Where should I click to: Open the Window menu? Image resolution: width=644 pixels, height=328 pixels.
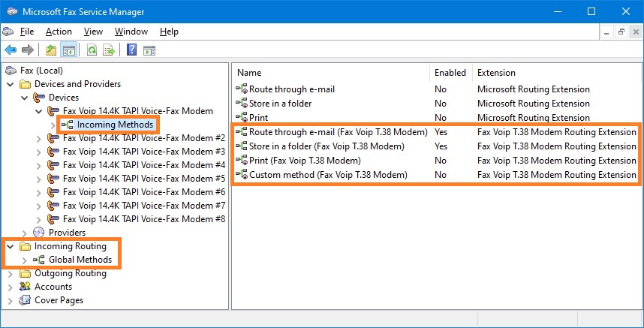[x=131, y=32]
